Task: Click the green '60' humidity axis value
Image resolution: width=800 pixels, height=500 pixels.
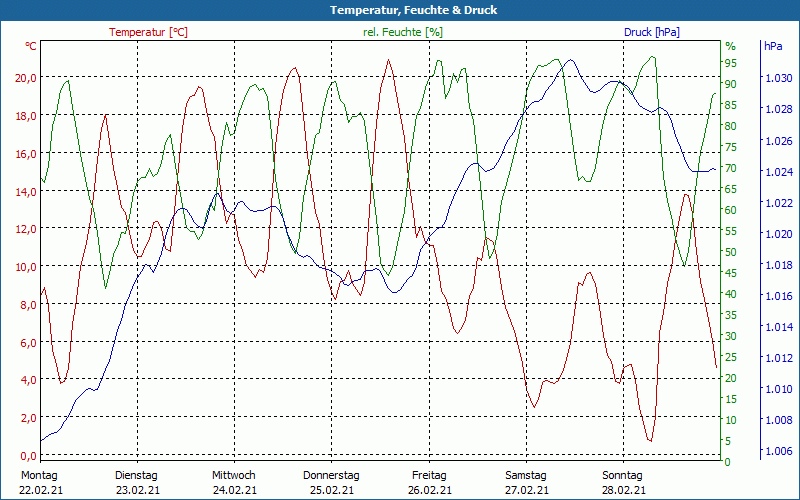Action: (x=731, y=210)
